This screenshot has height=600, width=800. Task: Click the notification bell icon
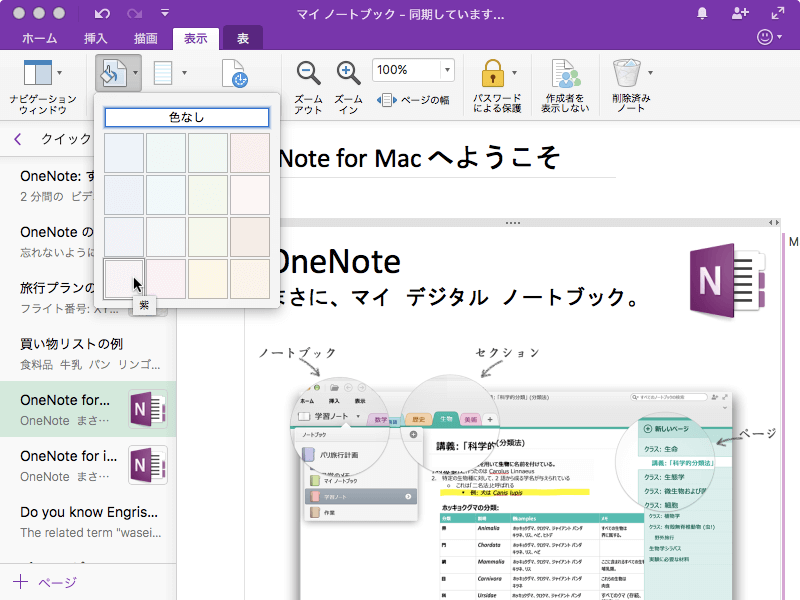(x=703, y=13)
